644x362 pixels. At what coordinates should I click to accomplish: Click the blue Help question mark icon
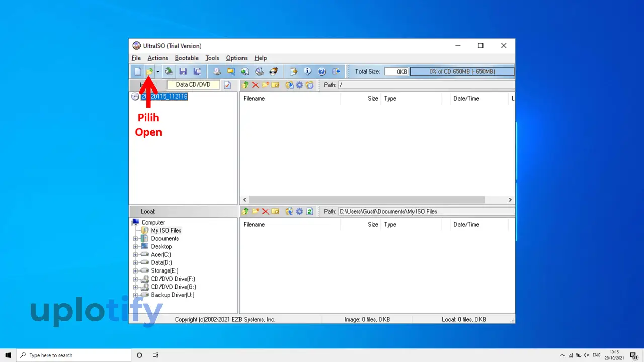tap(322, 72)
